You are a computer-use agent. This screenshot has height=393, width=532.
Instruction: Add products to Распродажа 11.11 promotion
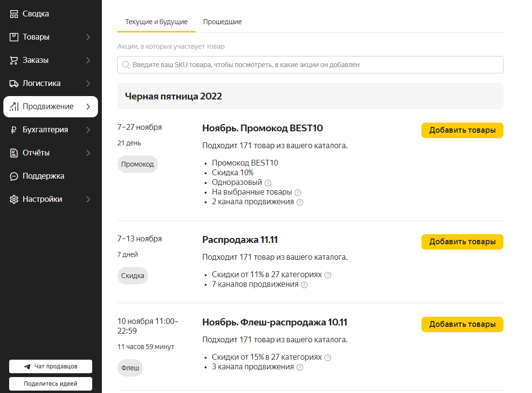[x=462, y=242]
